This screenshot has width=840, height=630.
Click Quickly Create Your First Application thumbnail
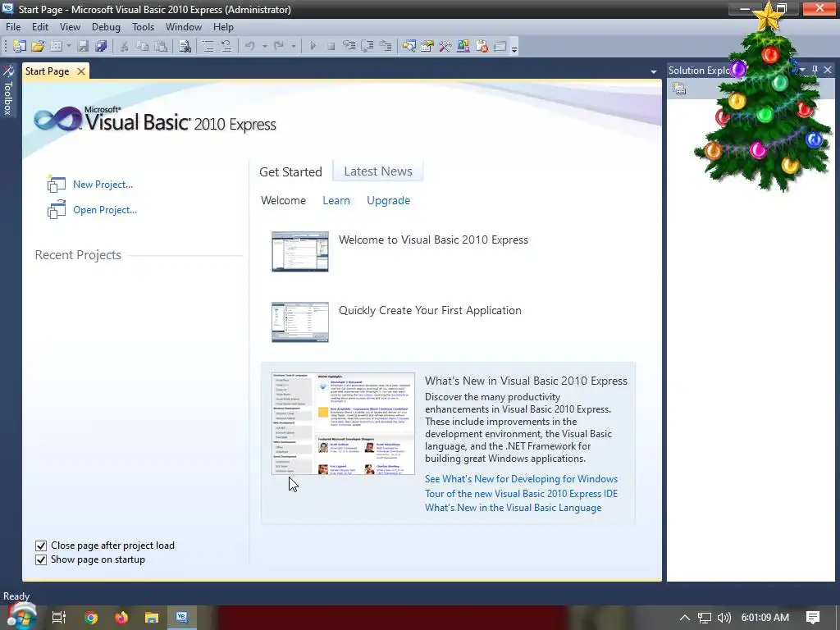300,322
